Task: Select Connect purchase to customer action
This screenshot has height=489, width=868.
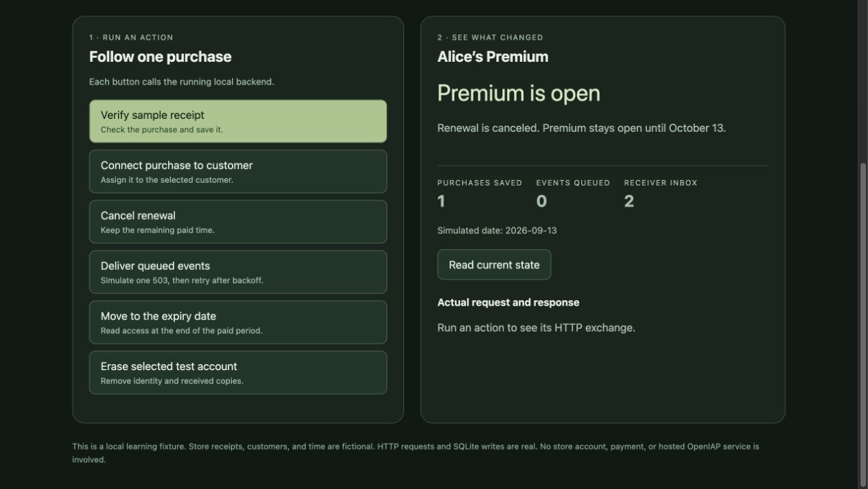Action: (238, 172)
